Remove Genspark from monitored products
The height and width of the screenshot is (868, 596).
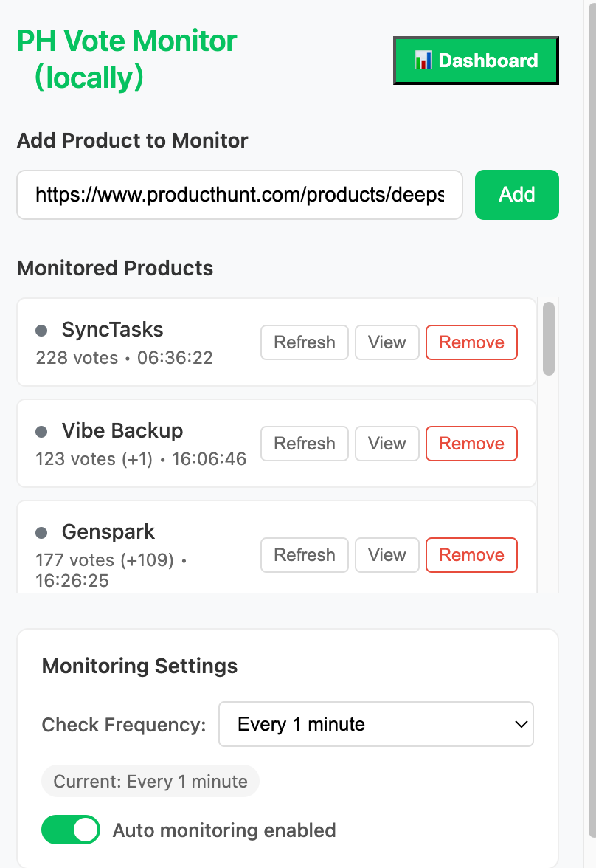[x=471, y=555]
